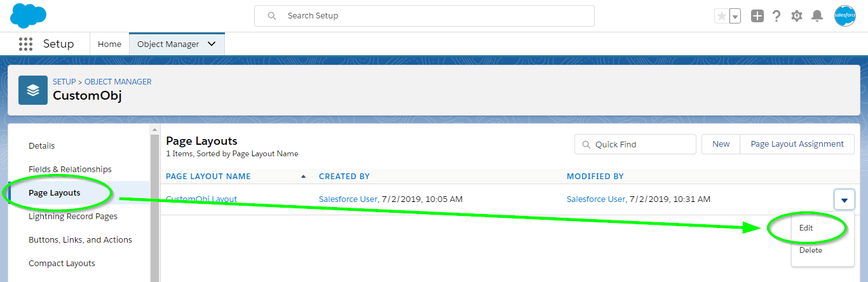Click the Favorites star icon
This screenshot has height=282, width=868.
[x=721, y=16]
